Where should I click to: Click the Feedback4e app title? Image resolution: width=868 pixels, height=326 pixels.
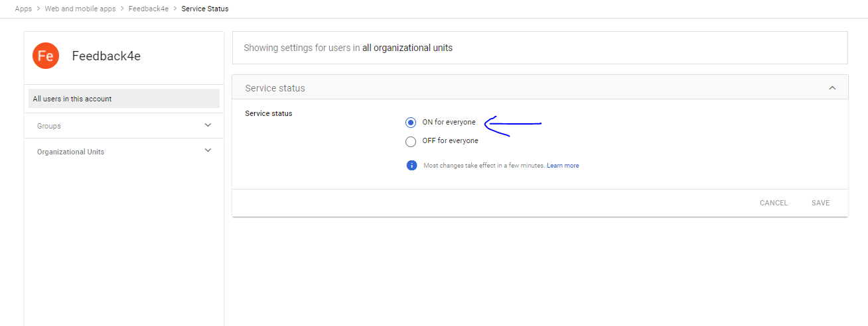[106, 56]
